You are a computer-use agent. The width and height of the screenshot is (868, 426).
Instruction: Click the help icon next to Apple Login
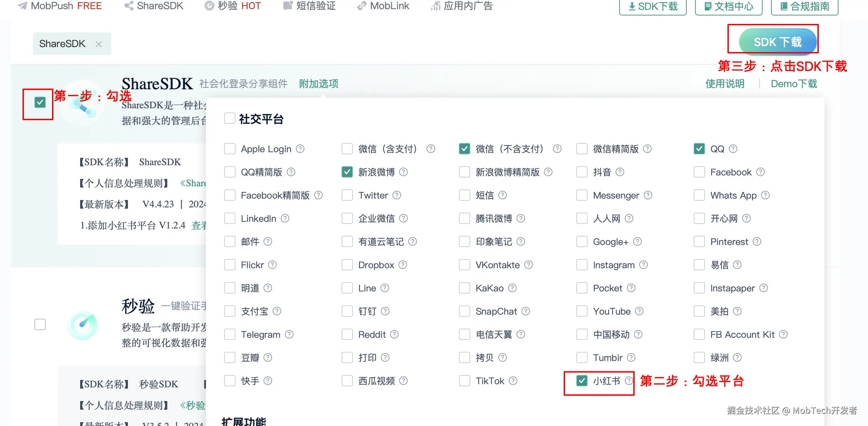pos(300,149)
